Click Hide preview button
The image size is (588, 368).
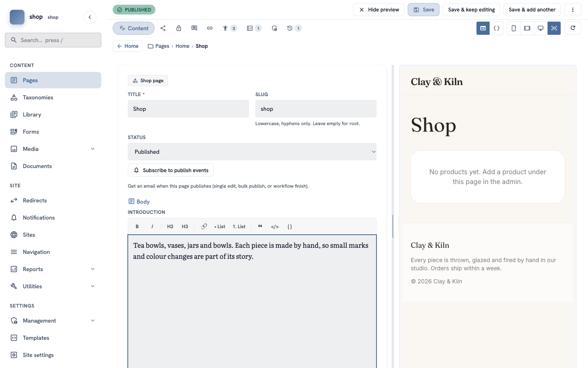pos(379,10)
